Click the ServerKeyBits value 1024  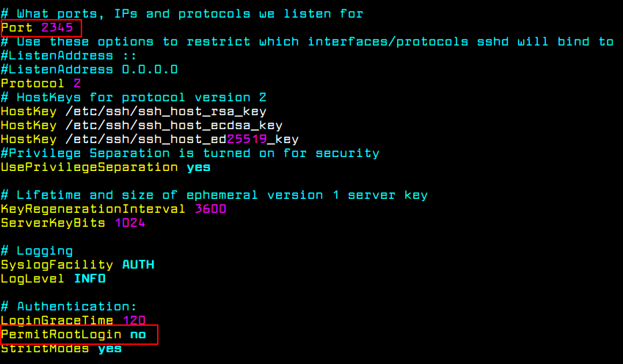129,223
